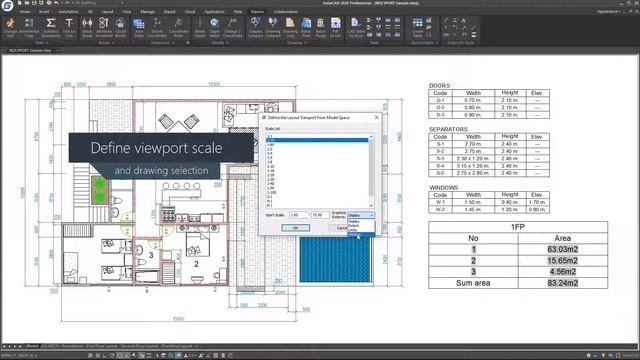
Task: Open the Batch Print tool
Action: coord(306,28)
